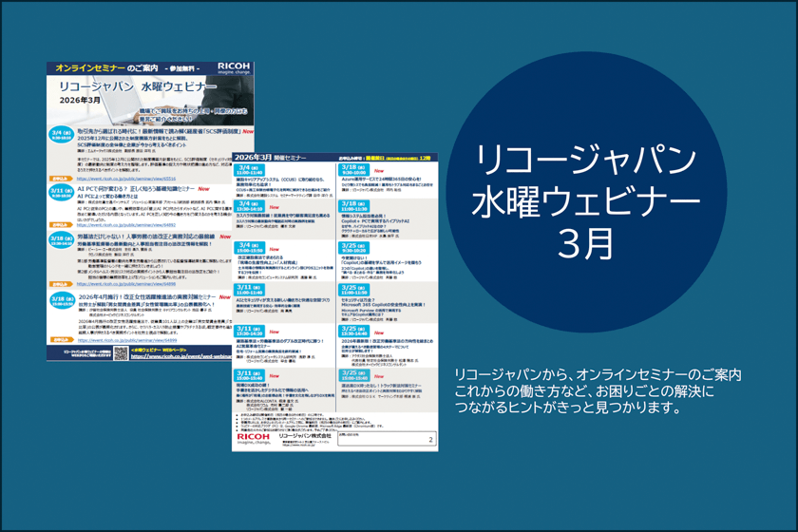This screenshot has width=798, height=532.
Task: Click the Copilot+ PC hybrid AI seminar entry
Action: coord(388,218)
